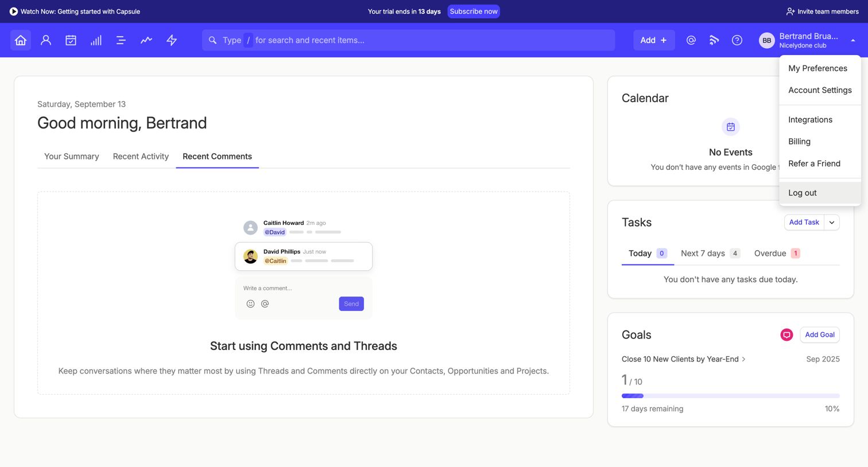Viewport: 868px width, 467px height.
Task: Open the Workflow Automations lightning icon
Action: (x=172, y=40)
